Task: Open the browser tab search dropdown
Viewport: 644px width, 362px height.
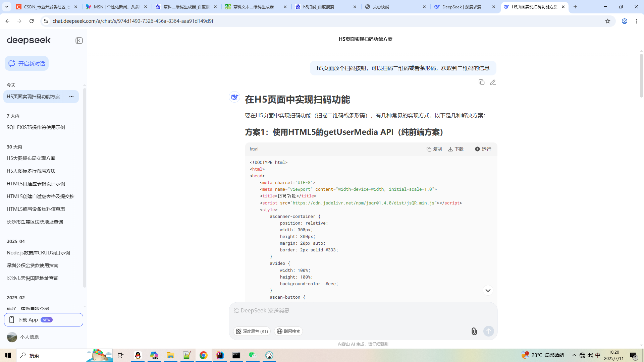Action: pos(7,7)
